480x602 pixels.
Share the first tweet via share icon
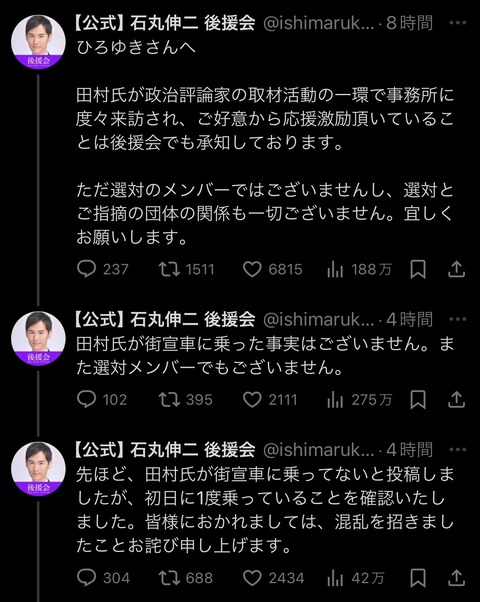(x=457, y=269)
